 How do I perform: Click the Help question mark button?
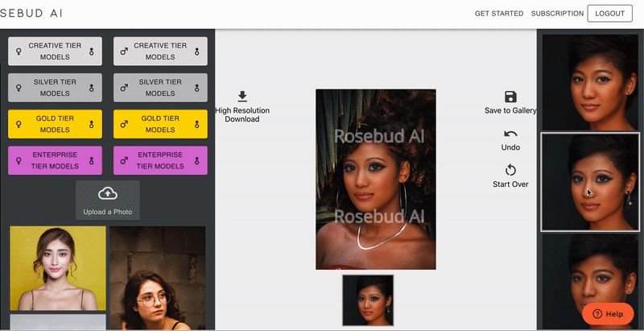[x=608, y=314]
